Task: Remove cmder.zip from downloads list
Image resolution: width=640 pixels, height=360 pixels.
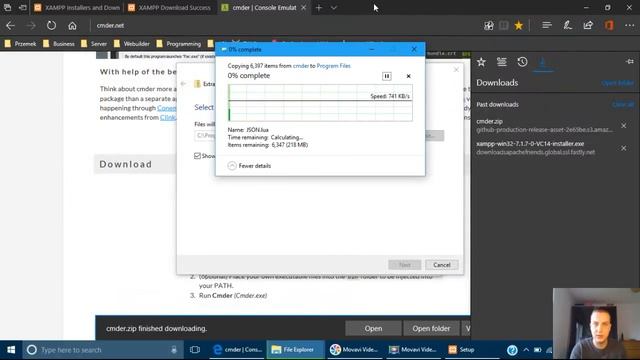Action: [624, 126]
